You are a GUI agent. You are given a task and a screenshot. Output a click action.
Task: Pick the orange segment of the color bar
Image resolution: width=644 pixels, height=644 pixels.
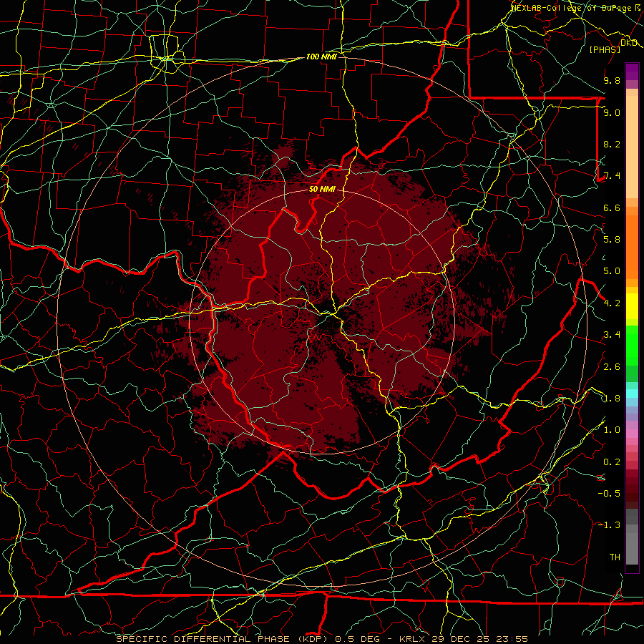pos(632,246)
